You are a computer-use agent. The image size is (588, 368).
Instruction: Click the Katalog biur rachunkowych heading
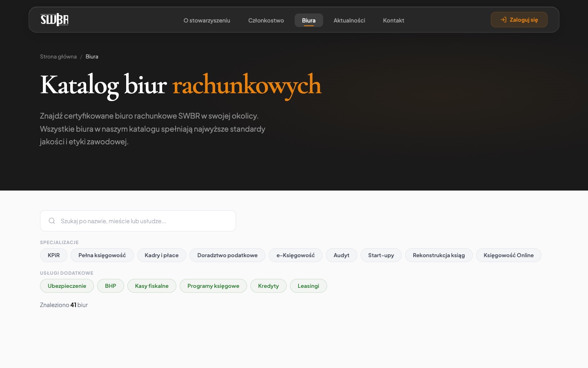pos(181,85)
